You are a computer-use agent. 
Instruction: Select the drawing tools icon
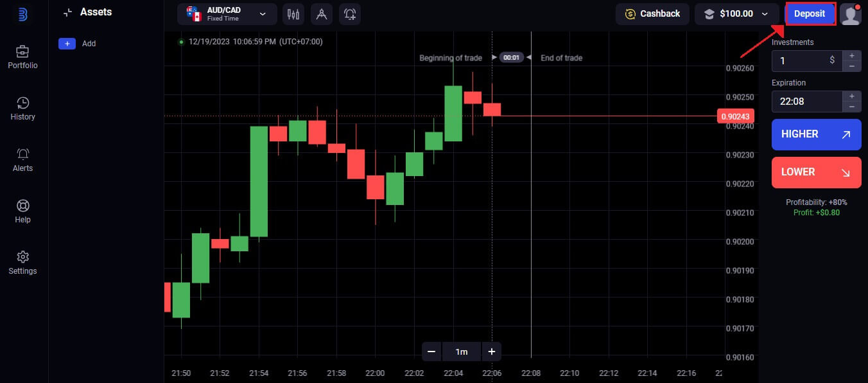click(322, 13)
